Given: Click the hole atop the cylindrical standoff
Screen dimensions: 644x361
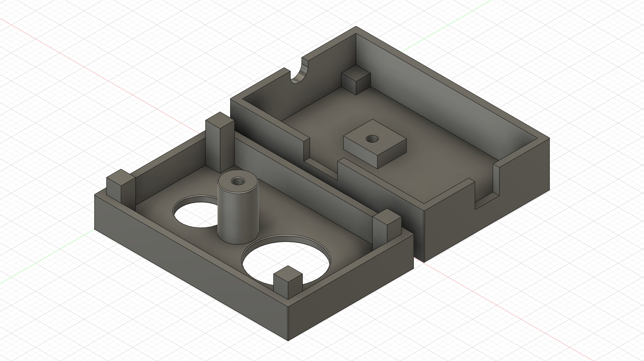Looking at the screenshot, I should click(x=238, y=181).
